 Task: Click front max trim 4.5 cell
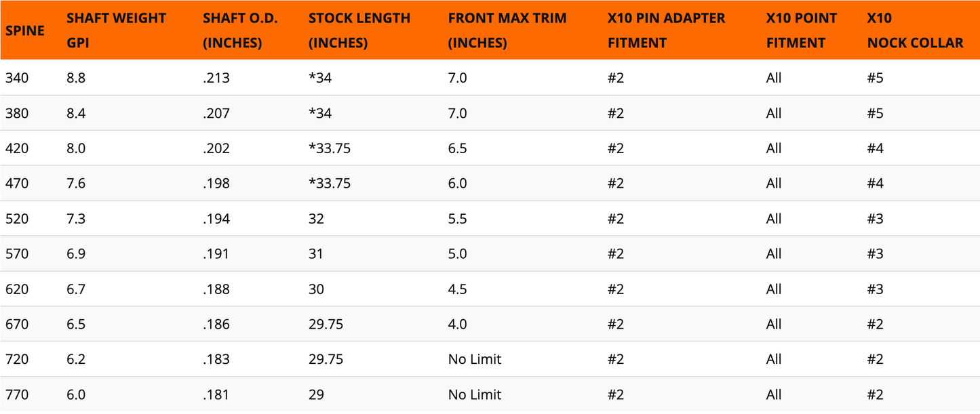pyautogui.click(x=458, y=289)
